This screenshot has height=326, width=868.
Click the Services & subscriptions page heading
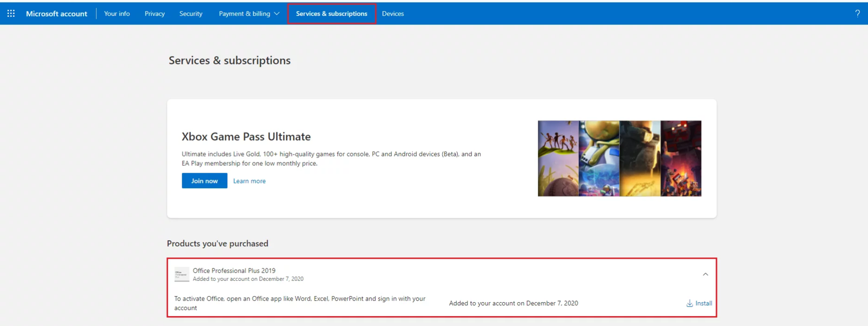point(229,60)
